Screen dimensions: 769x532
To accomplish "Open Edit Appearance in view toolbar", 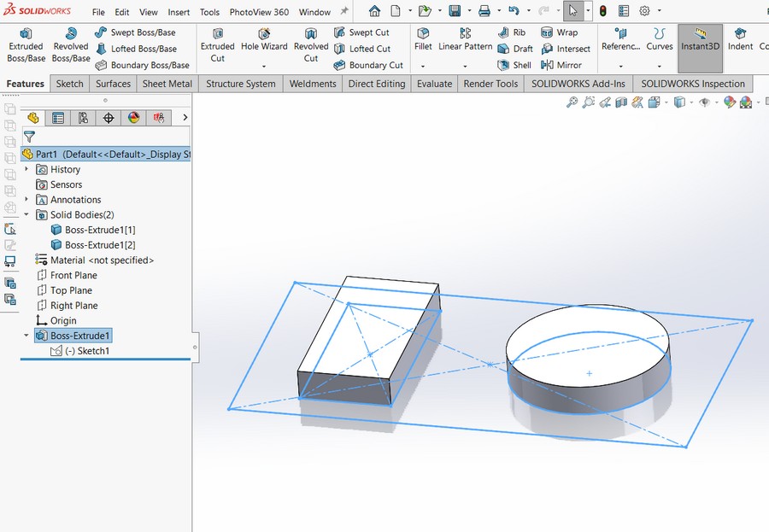I will (730, 102).
